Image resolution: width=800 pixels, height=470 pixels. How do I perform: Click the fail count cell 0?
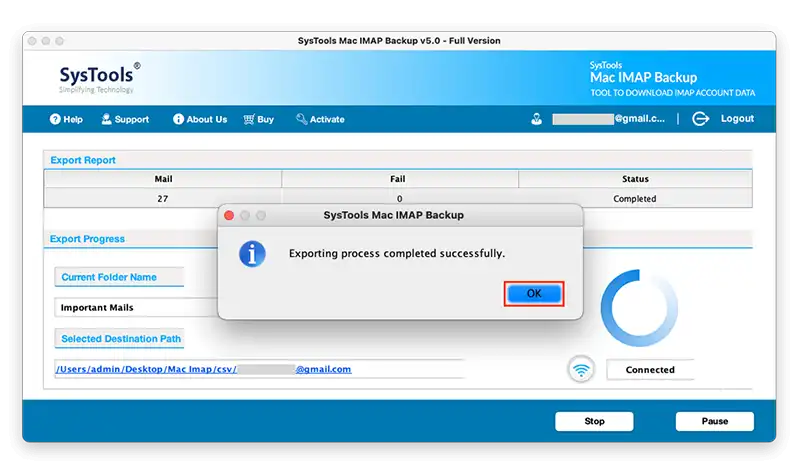(399, 199)
